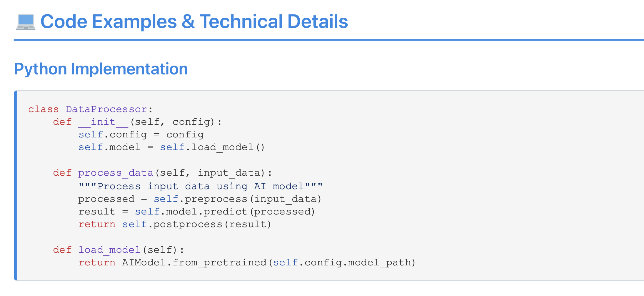The height and width of the screenshot is (296, 644).
Task: Click the DataProcessor class name
Action: point(106,109)
